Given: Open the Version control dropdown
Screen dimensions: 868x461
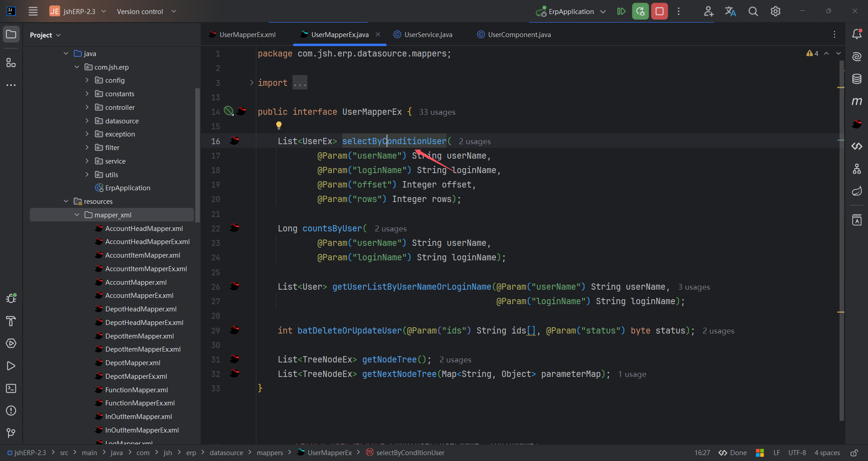Looking at the screenshot, I should (x=146, y=11).
